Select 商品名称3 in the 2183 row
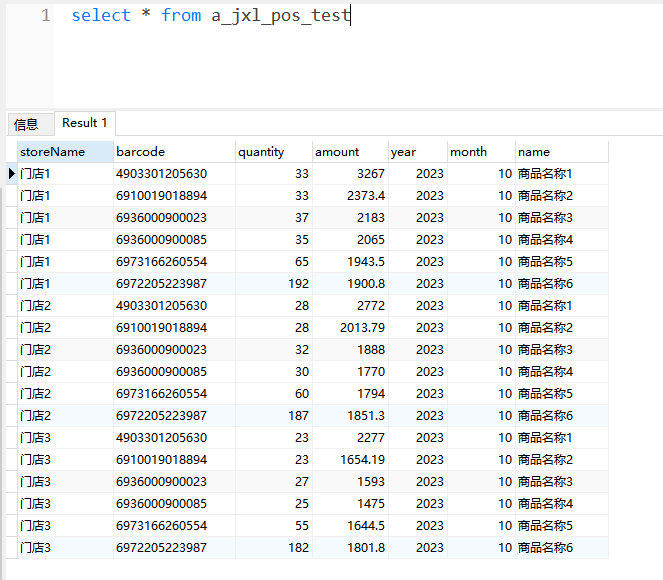The height and width of the screenshot is (580, 663). [x=562, y=218]
